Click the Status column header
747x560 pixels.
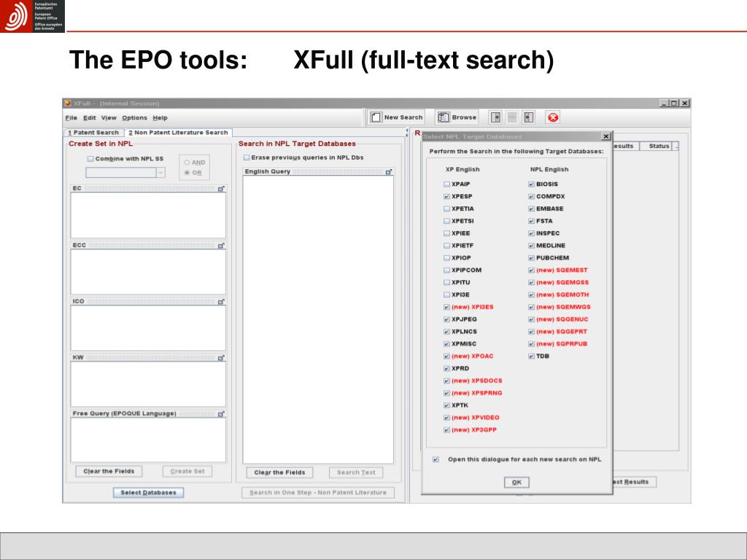[x=659, y=146]
